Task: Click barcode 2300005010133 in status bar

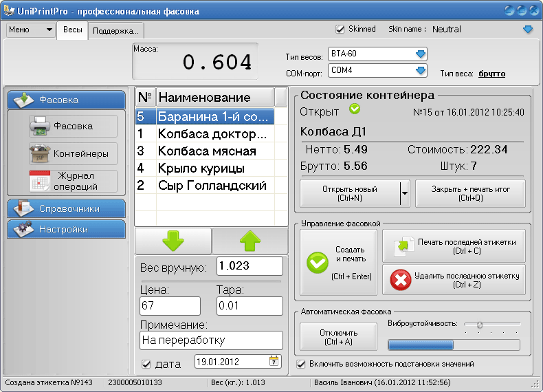Action: tap(135, 382)
